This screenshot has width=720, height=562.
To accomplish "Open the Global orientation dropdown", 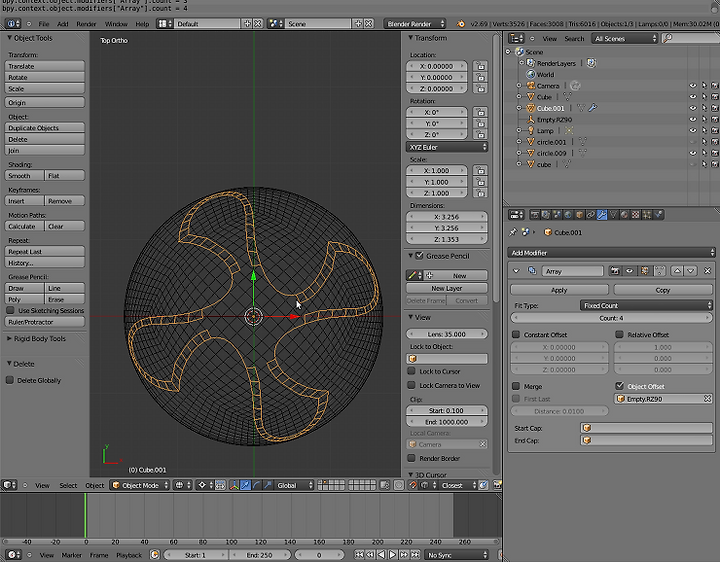I will (294, 485).
